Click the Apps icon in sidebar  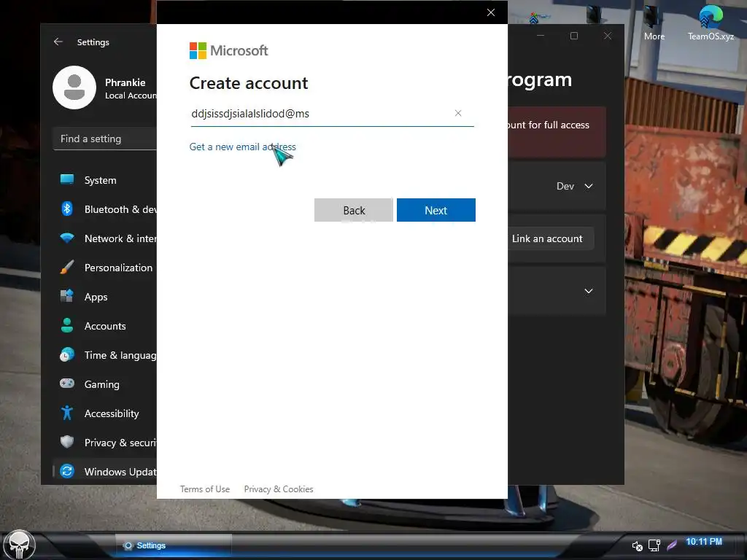coord(67,296)
